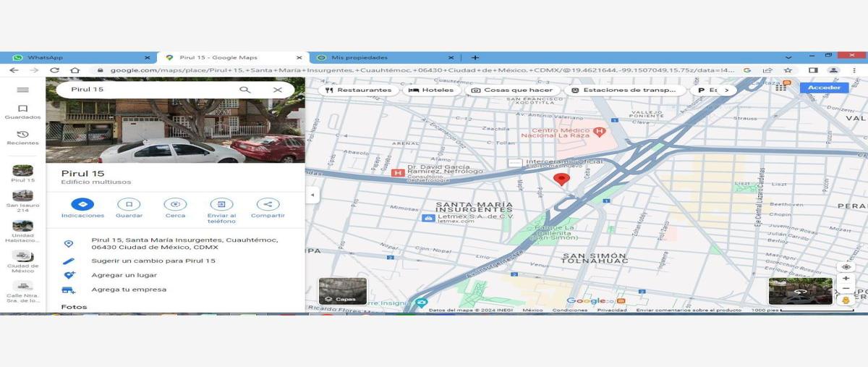This screenshot has width=868, height=367.
Task: Bookmark this page with star icon
Action: (788, 70)
